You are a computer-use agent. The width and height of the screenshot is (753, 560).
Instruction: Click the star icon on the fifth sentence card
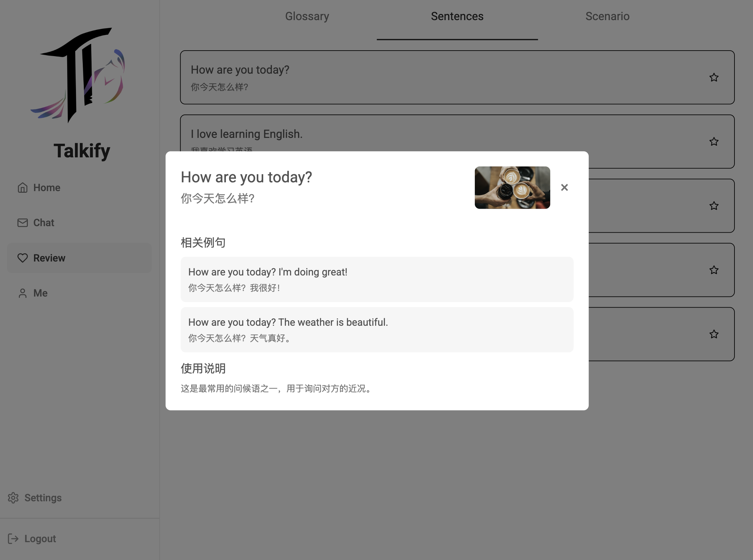coord(714,334)
